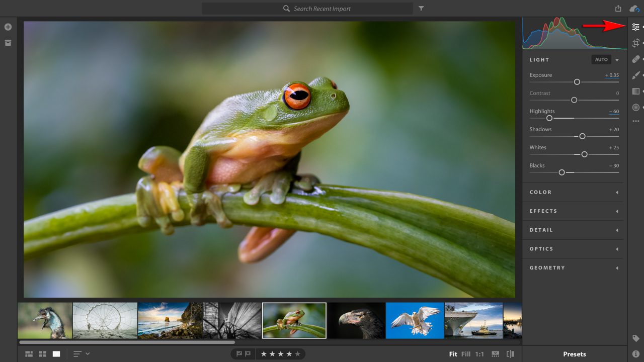
Task: Switch zoom to 1:1 view
Action: tap(479, 353)
